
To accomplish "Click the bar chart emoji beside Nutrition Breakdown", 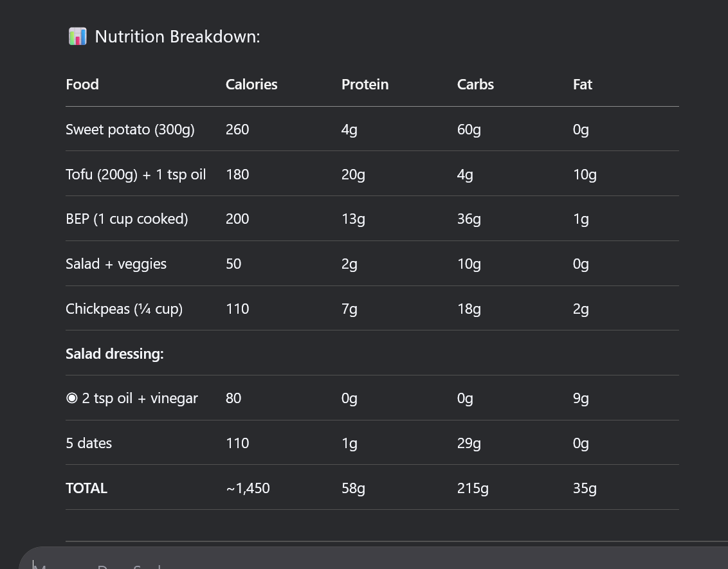I will pyautogui.click(x=77, y=37).
